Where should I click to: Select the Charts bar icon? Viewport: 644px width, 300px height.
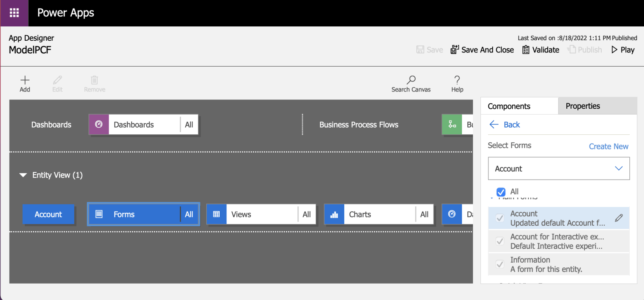click(334, 214)
